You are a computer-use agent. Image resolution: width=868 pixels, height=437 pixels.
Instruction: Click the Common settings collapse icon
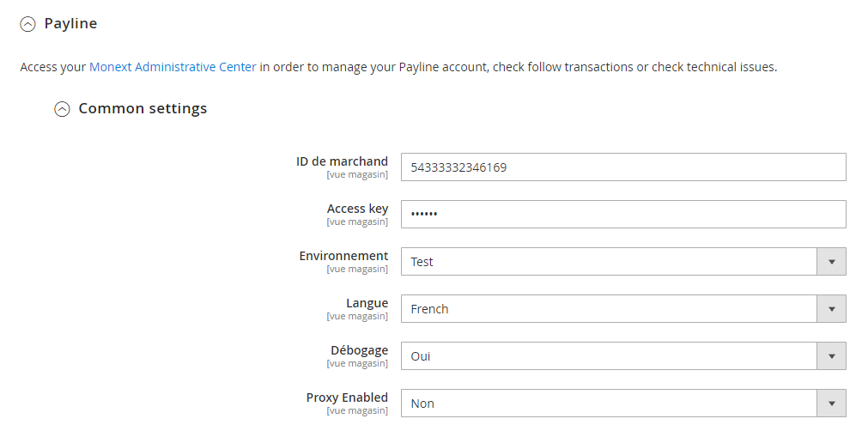(x=62, y=109)
